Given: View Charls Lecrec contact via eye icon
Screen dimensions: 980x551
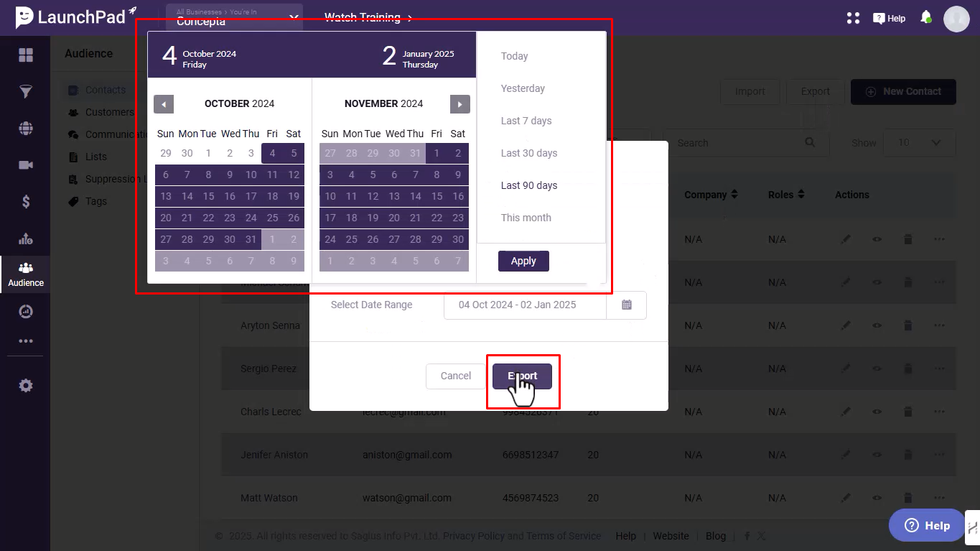Looking at the screenshot, I should [x=877, y=412].
